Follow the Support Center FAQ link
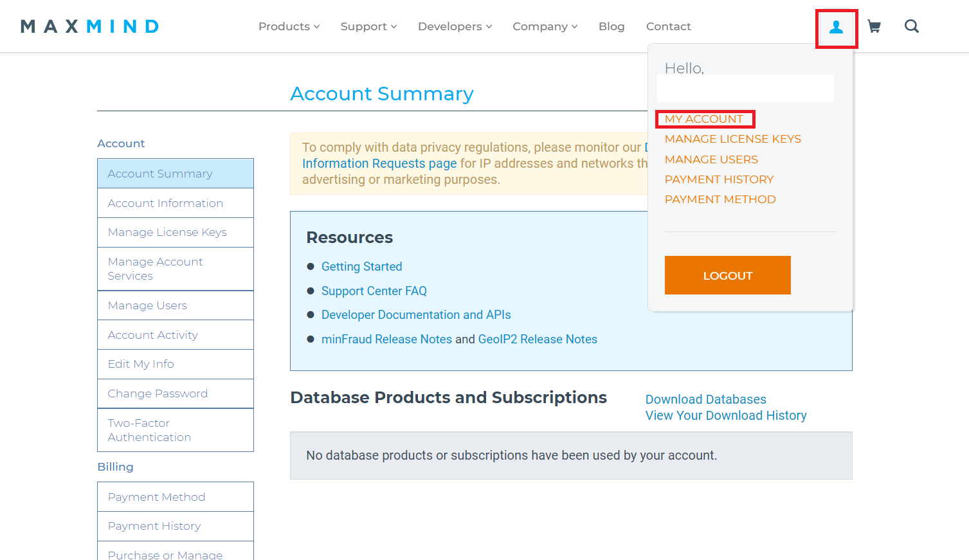Screen dimensions: 969x560 coord(374,291)
